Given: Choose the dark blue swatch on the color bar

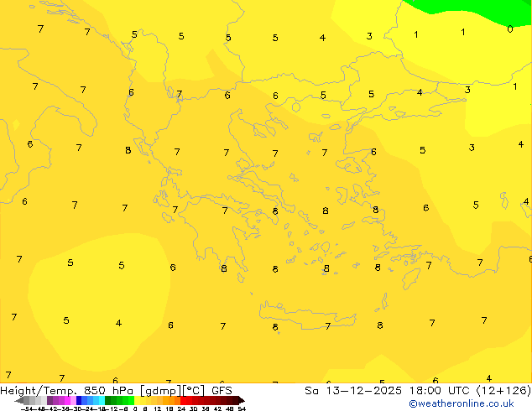Looking at the screenshot, I should tap(79, 401).
